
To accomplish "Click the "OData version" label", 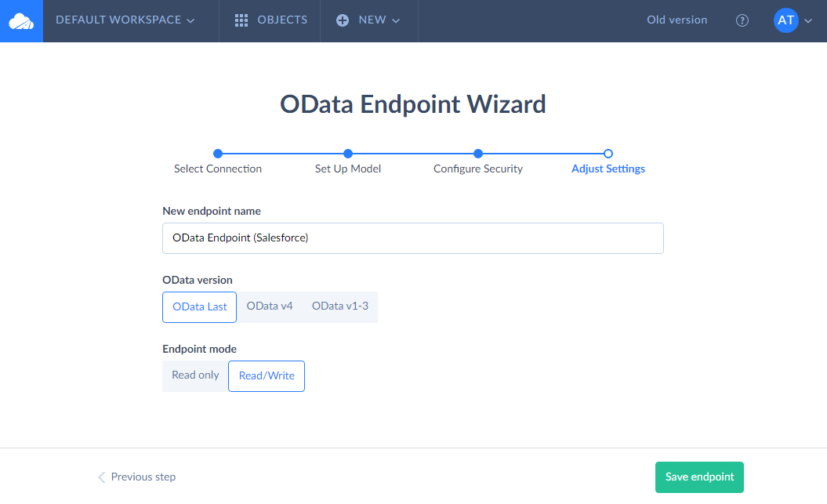I will pos(198,280).
